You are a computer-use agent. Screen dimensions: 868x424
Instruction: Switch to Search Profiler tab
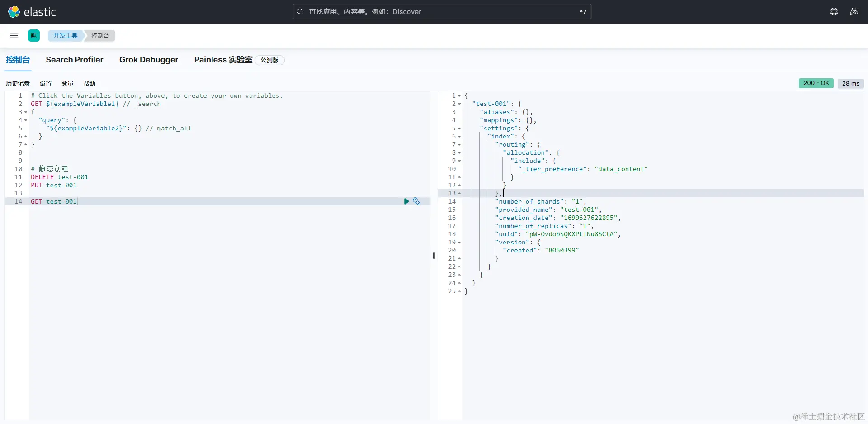click(x=75, y=60)
